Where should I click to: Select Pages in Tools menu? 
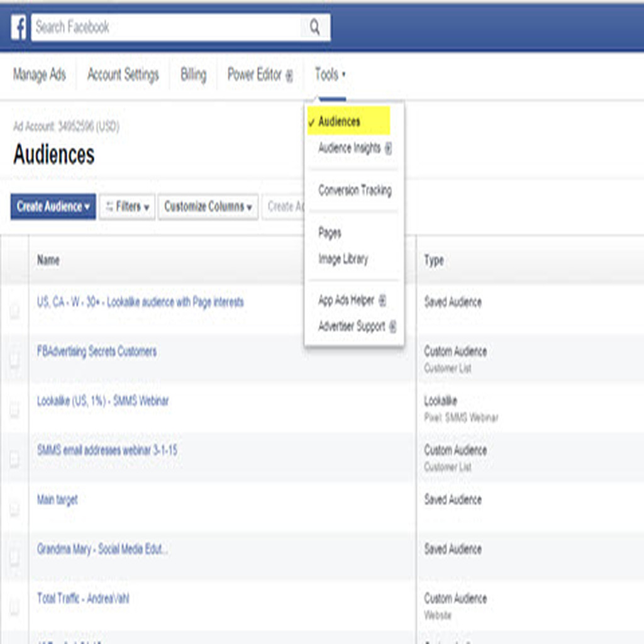[x=330, y=233]
